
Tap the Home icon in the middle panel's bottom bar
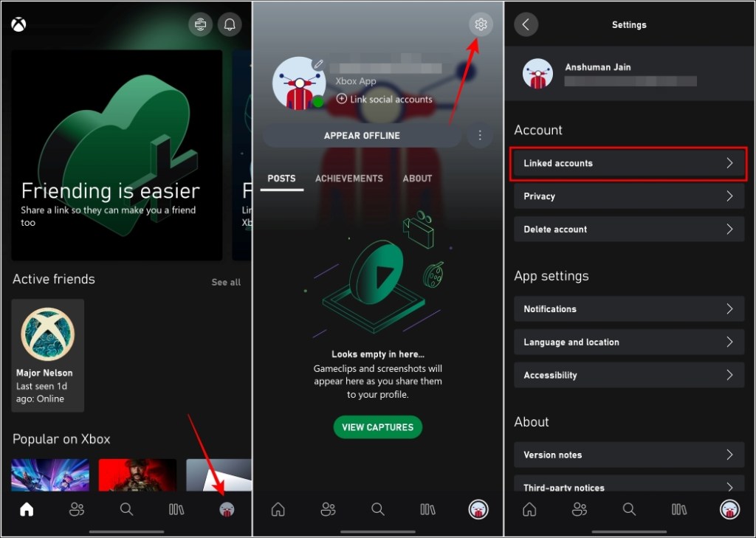(x=278, y=509)
